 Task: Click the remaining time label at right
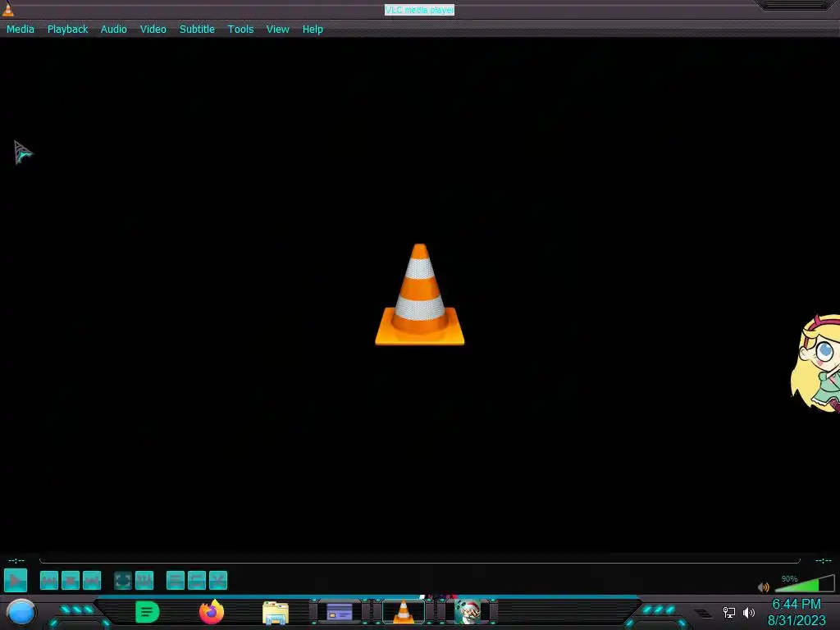(824, 561)
